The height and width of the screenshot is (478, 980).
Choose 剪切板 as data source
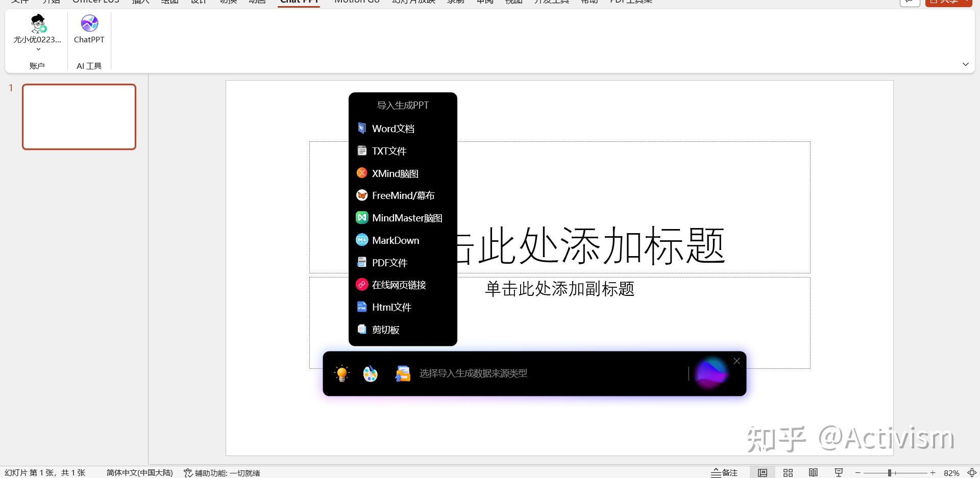click(x=385, y=329)
